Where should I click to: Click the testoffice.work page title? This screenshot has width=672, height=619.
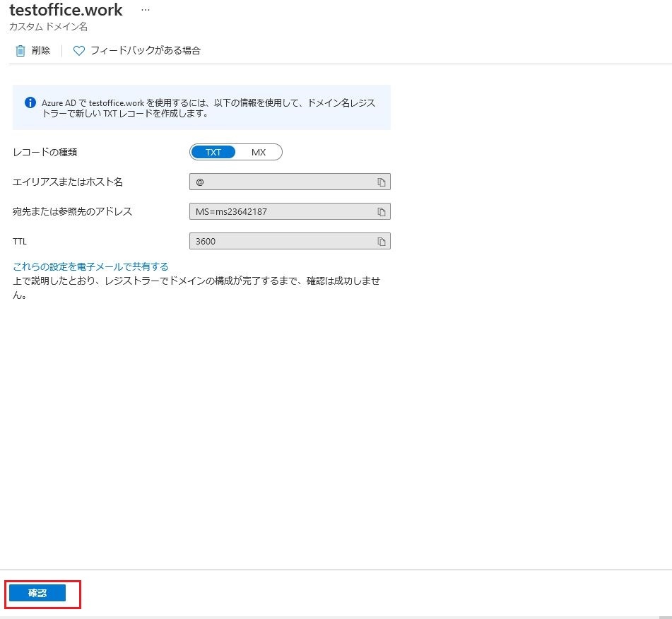click(66, 10)
